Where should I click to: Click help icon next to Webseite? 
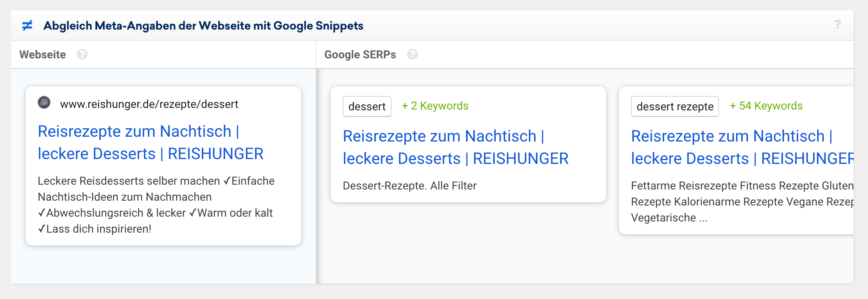point(82,54)
